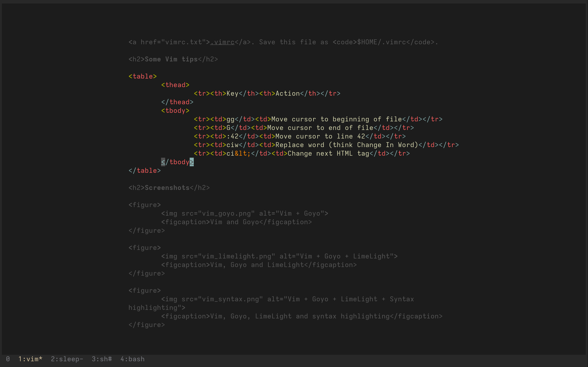
Task: Click the highlighted closing tbody bracket cursor
Action: tap(192, 162)
